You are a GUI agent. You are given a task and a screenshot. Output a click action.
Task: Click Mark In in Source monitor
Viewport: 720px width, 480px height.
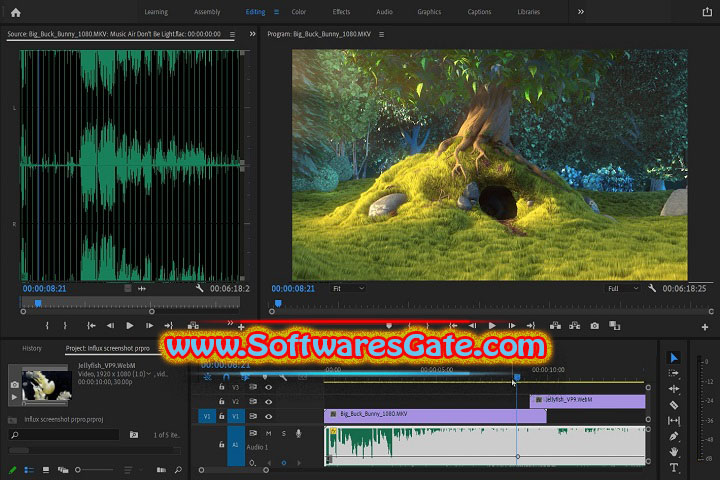pos(47,325)
